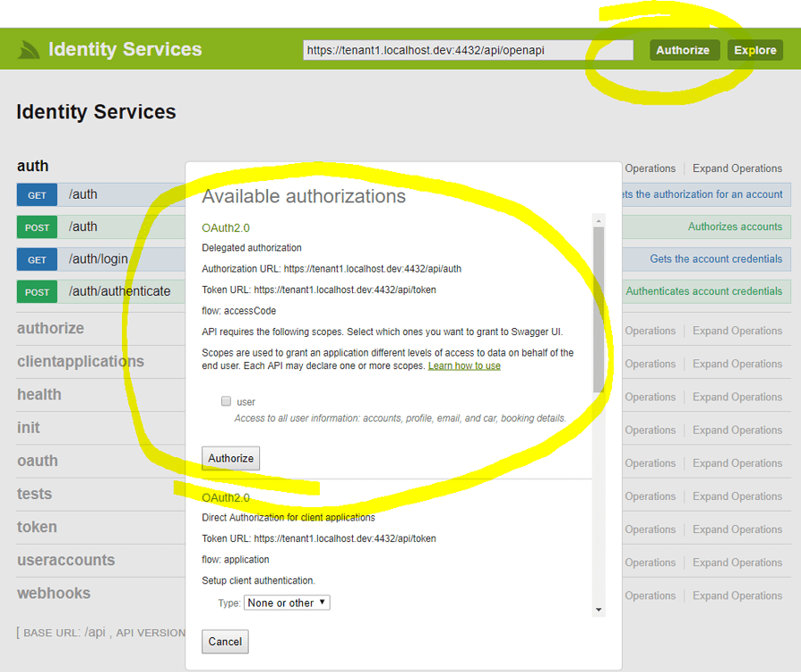Expand the authorize section
The width and height of the screenshot is (801, 672).
coord(50,328)
